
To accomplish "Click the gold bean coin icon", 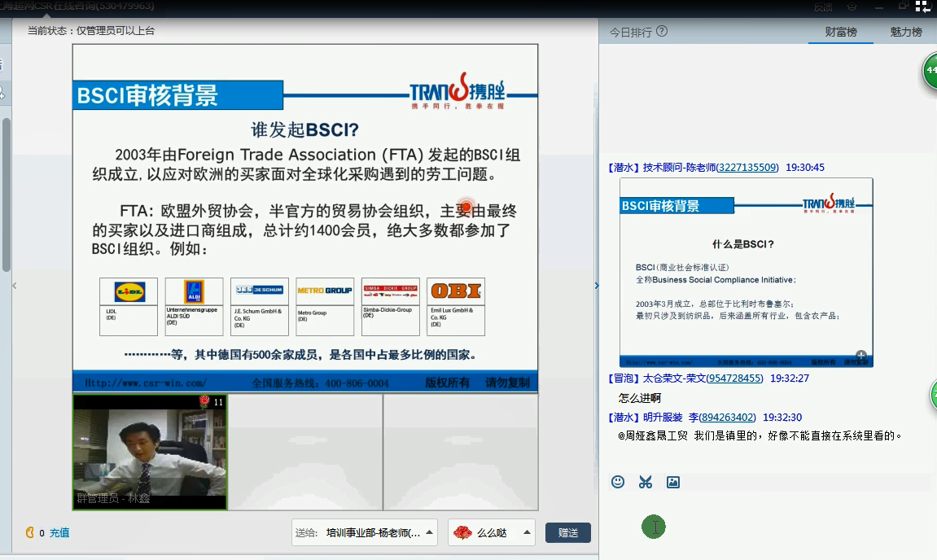I will 30,532.
